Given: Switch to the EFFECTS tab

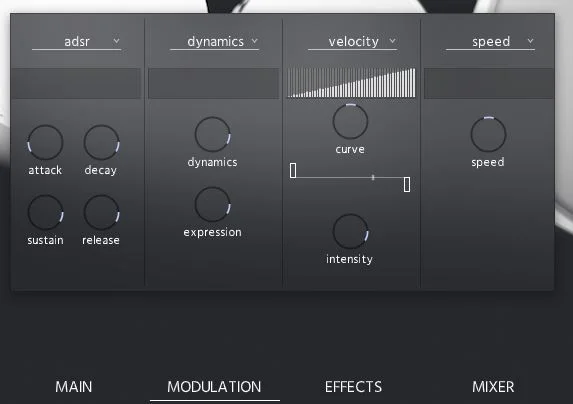Looking at the screenshot, I should (353, 386).
